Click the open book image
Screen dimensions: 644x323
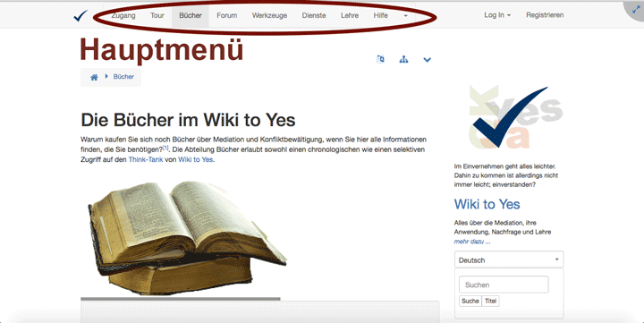[187, 237]
